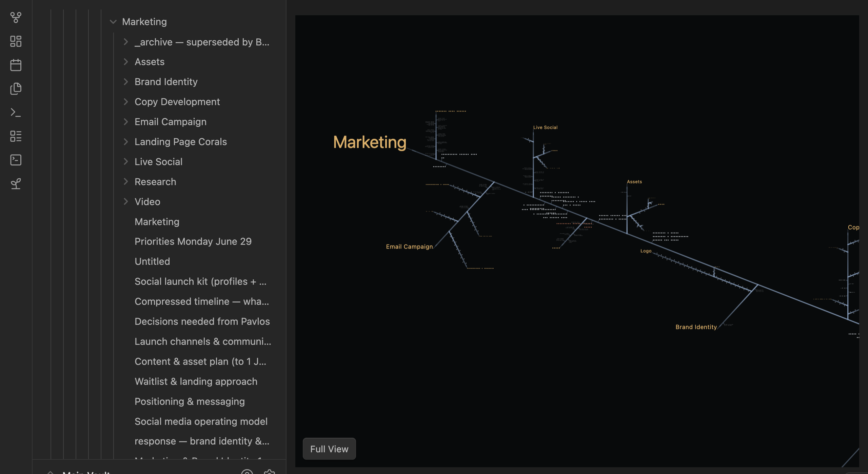Open 'Positioning & messaging' note
This screenshot has height=474, width=868.
(x=190, y=401)
